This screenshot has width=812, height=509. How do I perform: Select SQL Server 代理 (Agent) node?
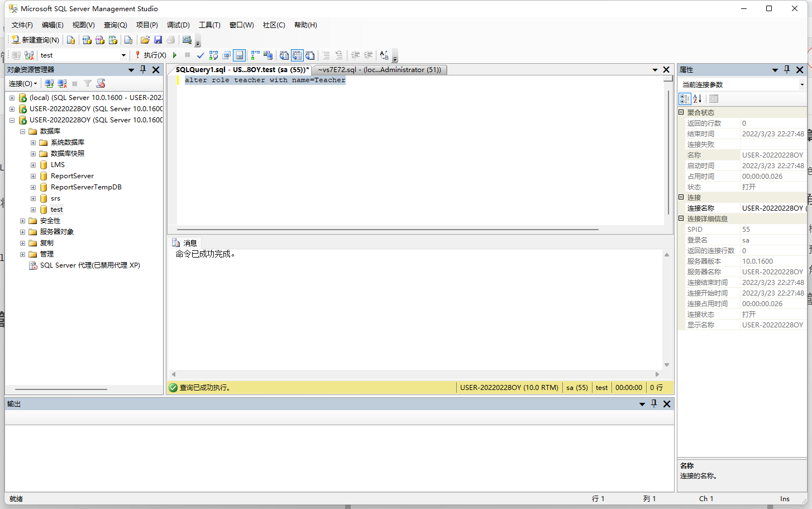(90, 265)
